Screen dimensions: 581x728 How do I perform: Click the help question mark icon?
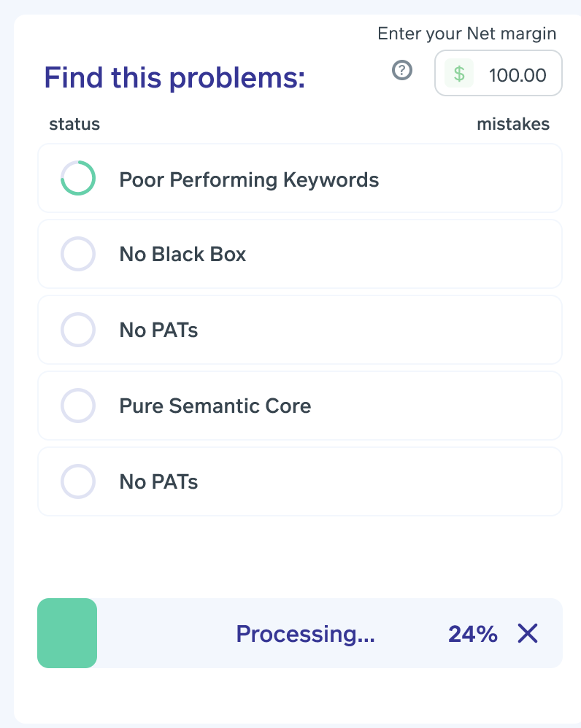[x=401, y=71]
